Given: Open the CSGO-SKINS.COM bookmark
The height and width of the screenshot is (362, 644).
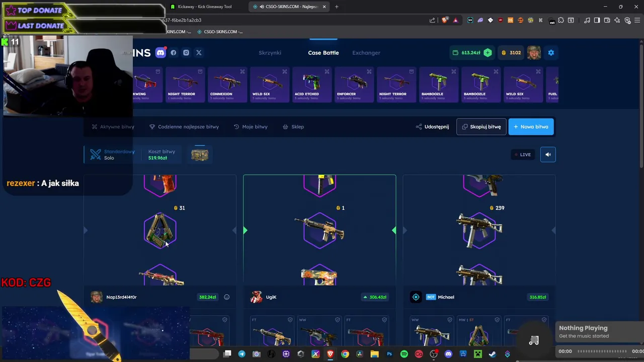Looking at the screenshot, I should tap(220, 32).
